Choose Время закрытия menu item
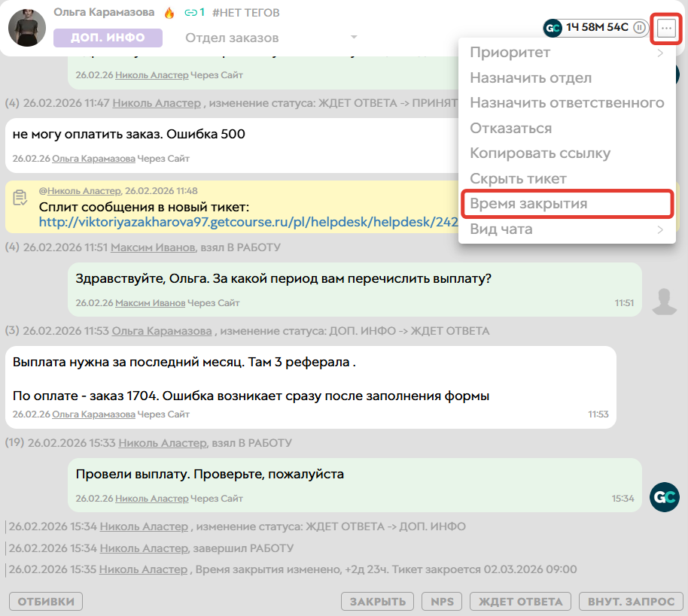Viewport: 688px width, 616px height. point(567,203)
